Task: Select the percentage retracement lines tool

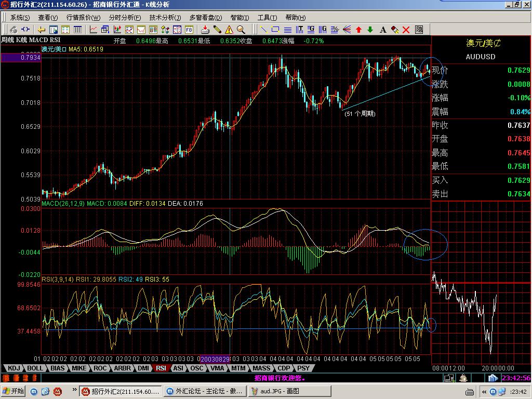Action: click(335, 30)
